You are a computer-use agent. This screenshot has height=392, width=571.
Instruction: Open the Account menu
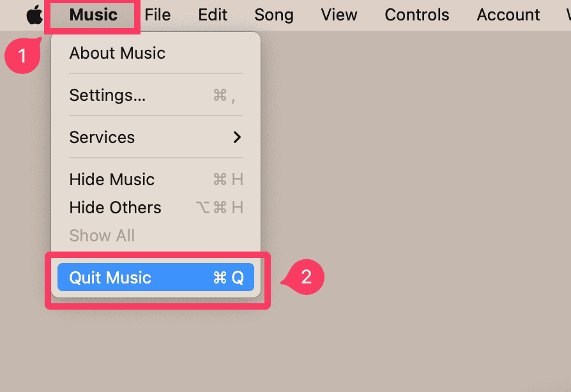[508, 15]
